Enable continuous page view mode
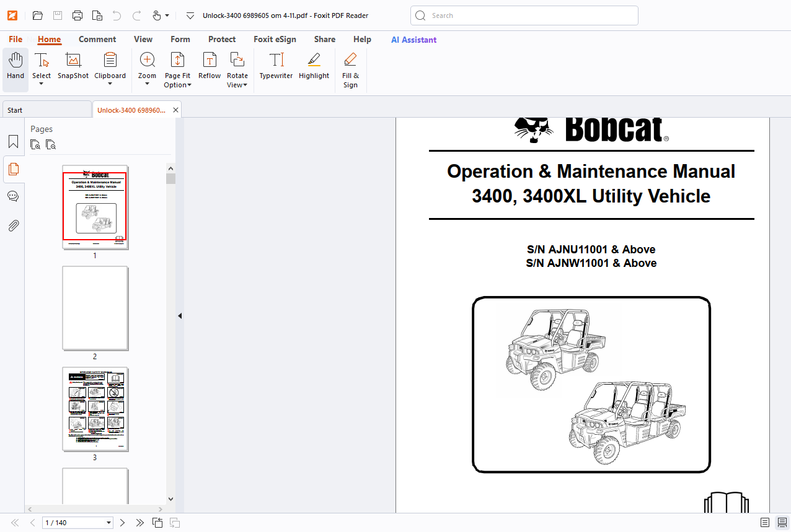Screen dimensions: 791x532 [x=782, y=523]
